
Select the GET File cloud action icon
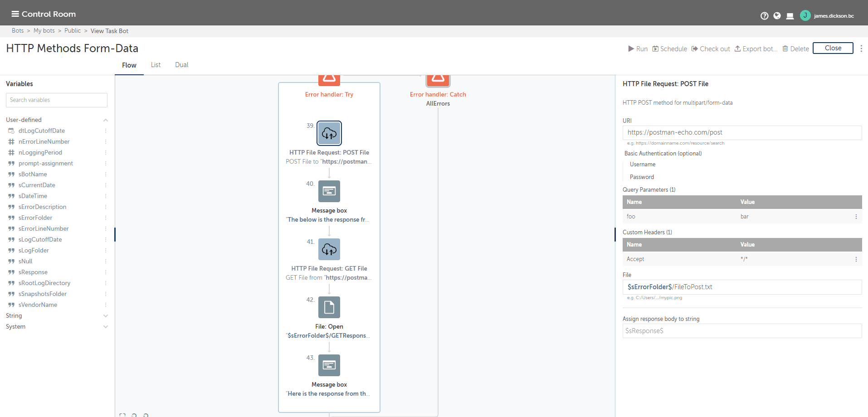329,249
